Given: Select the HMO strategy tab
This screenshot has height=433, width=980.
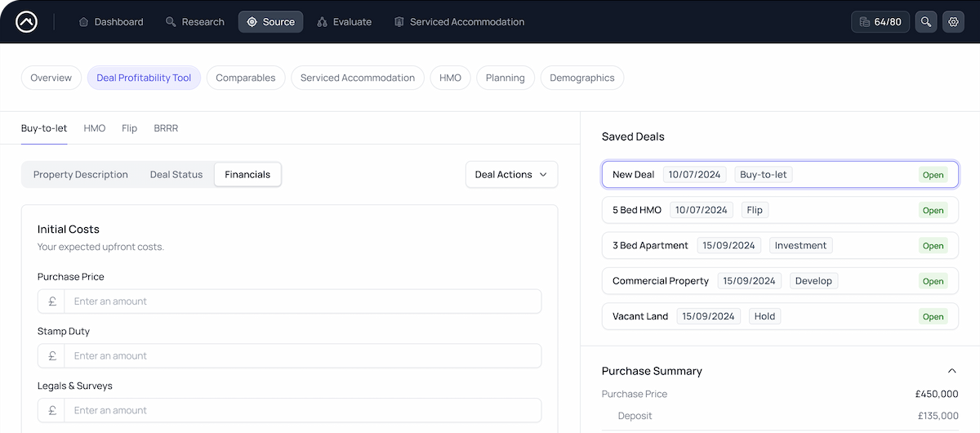Looking at the screenshot, I should click(95, 128).
